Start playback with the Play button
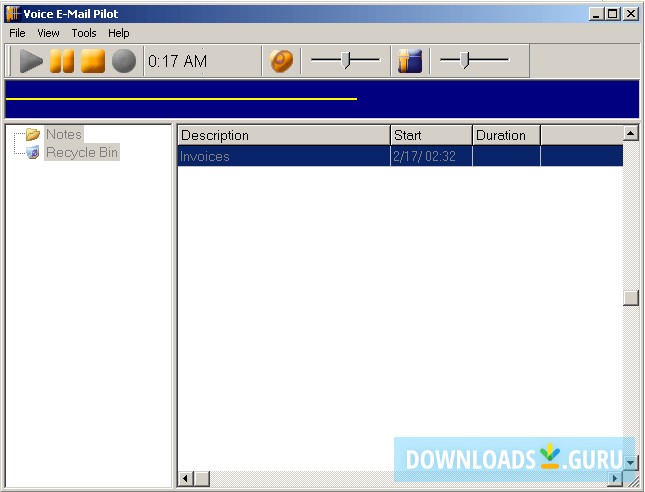 point(31,61)
